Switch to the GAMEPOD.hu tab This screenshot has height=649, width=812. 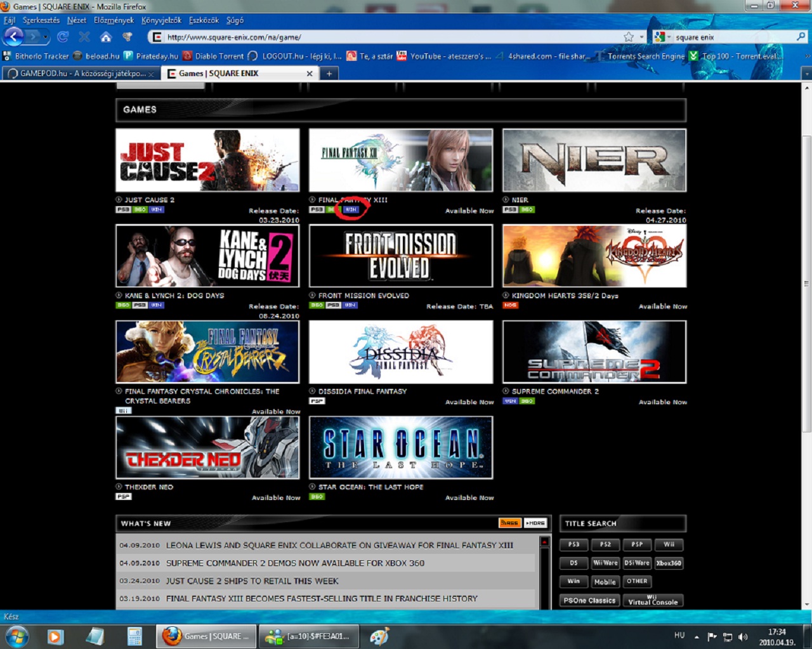tap(81, 74)
